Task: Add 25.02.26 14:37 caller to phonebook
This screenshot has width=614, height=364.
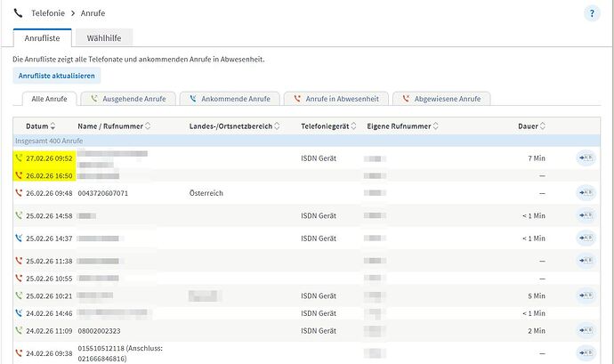Action: pos(586,239)
